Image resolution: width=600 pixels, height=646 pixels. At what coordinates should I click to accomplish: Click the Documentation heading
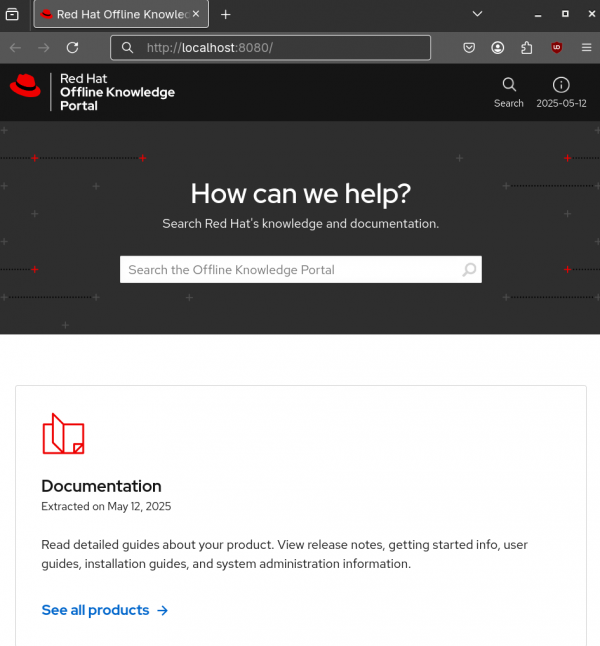[x=101, y=486]
